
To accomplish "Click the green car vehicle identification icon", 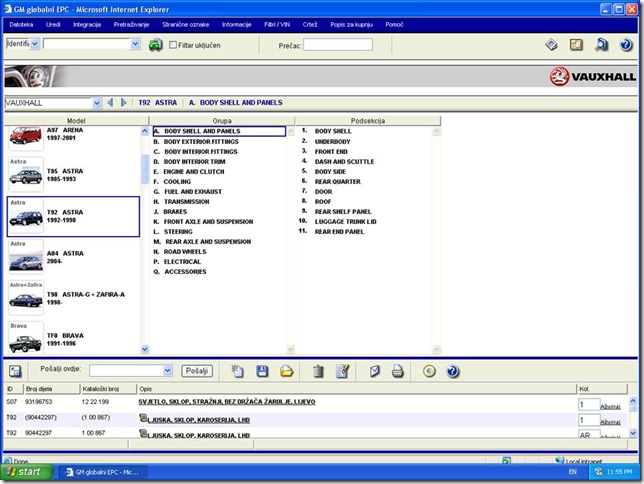I will 155,45.
